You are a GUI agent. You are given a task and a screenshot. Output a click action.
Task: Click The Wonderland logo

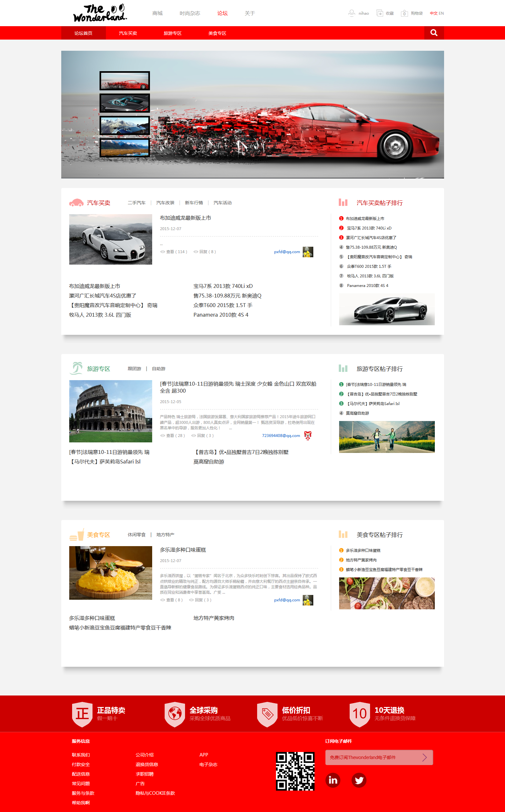(x=100, y=13)
